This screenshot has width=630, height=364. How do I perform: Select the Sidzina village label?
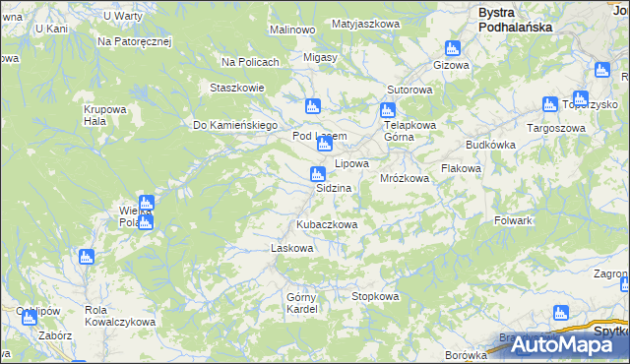coord(334,188)
